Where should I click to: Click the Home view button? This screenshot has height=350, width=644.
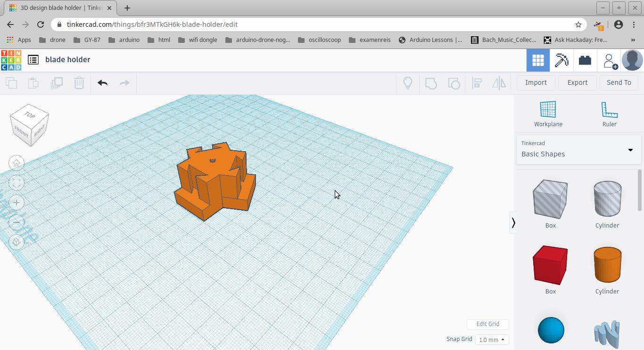point(17,163)
